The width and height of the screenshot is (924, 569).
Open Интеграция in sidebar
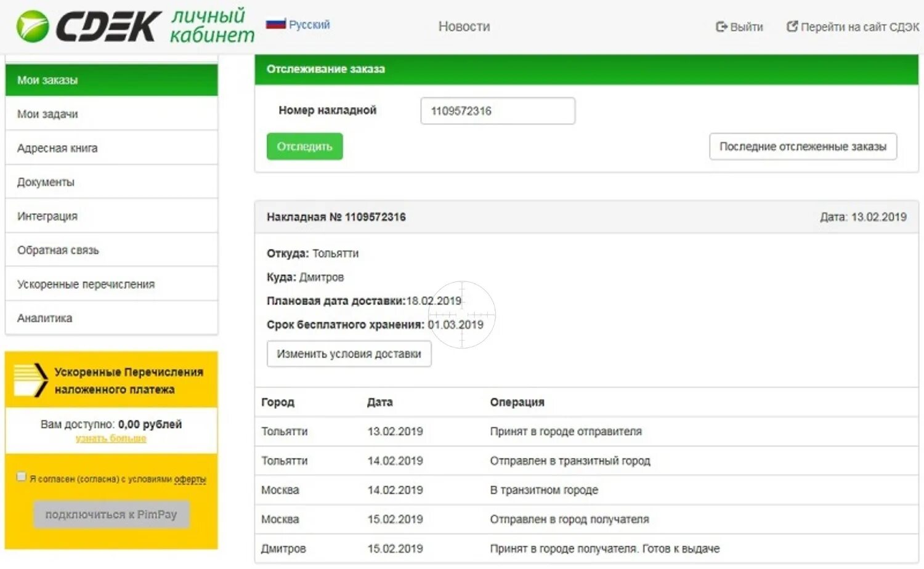[111, 216]
